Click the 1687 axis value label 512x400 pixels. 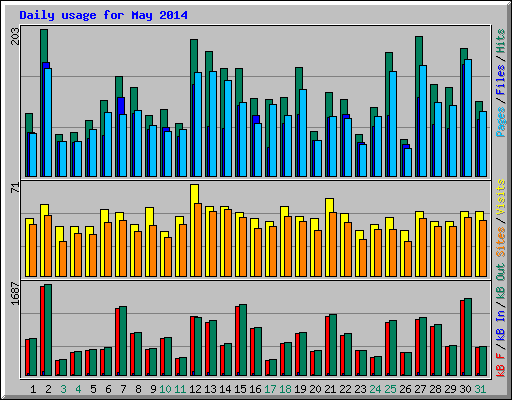[15, 293]
